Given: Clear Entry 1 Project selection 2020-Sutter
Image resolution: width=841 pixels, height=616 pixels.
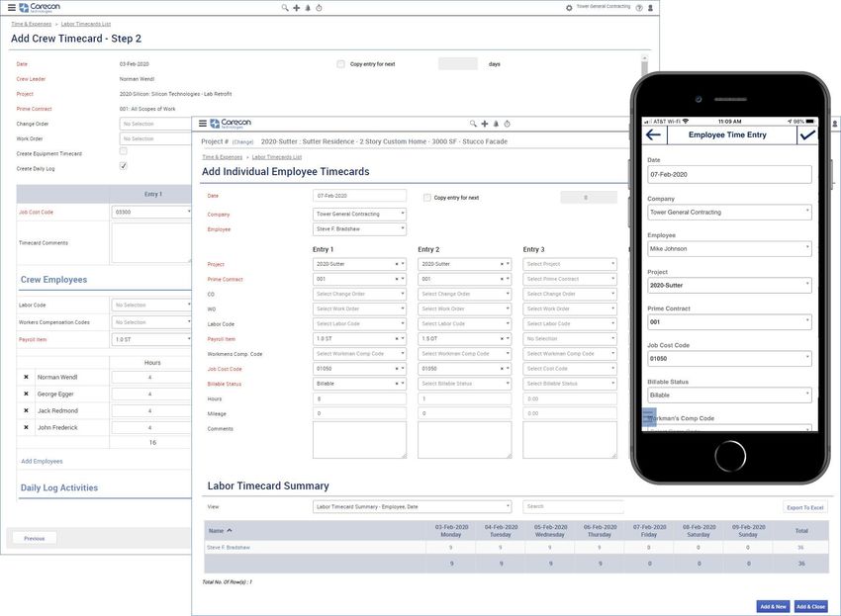Looking at the screenshot, I should point(397,264).
